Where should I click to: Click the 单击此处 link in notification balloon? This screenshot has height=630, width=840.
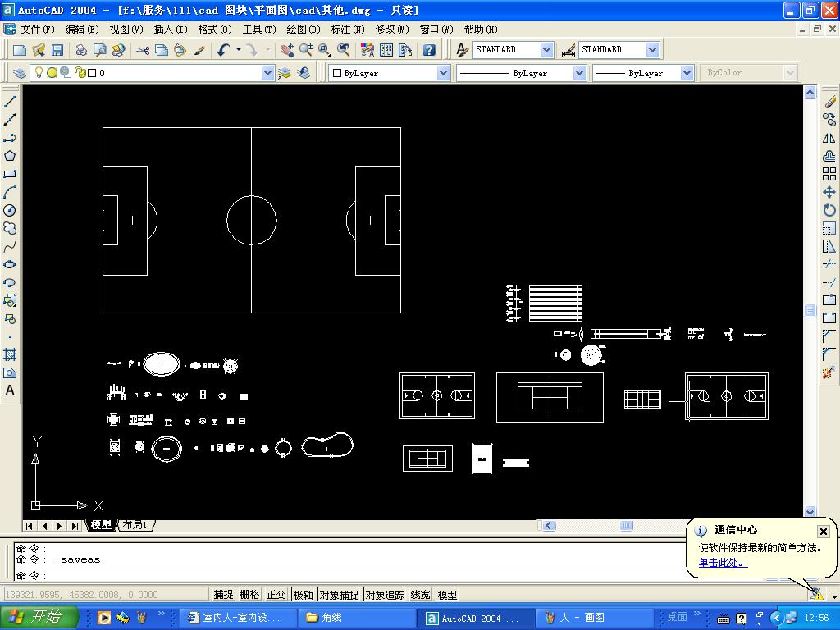point(723,563)
